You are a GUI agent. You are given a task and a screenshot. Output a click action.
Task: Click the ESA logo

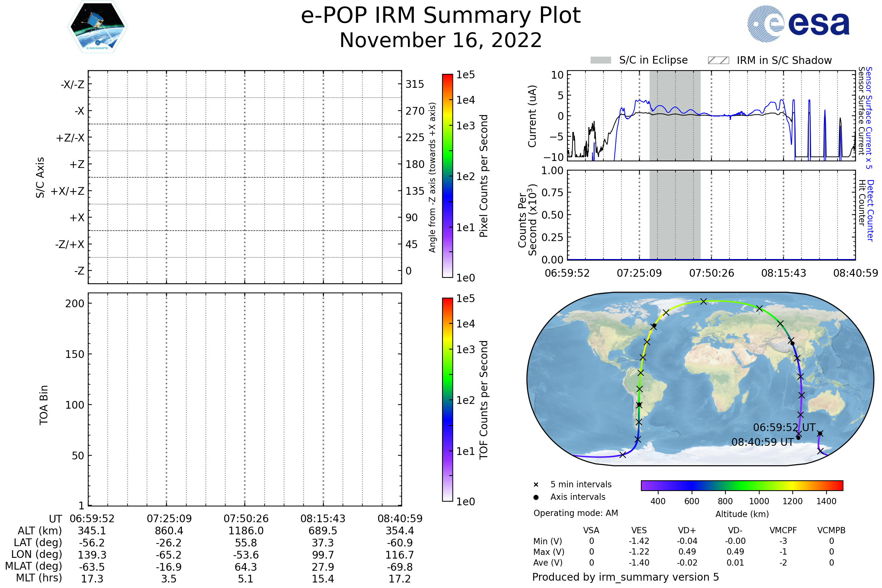click(798, 24)
